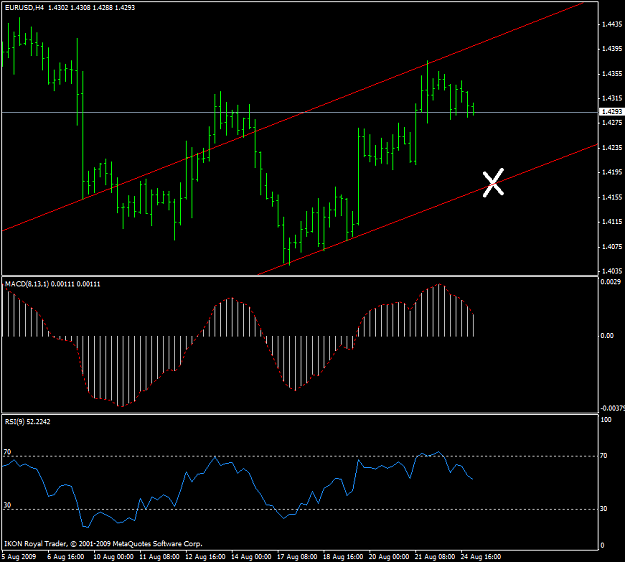Click the 10 Aug 00:00 time label
Screen dimensions: 625x562
[113, 556]
